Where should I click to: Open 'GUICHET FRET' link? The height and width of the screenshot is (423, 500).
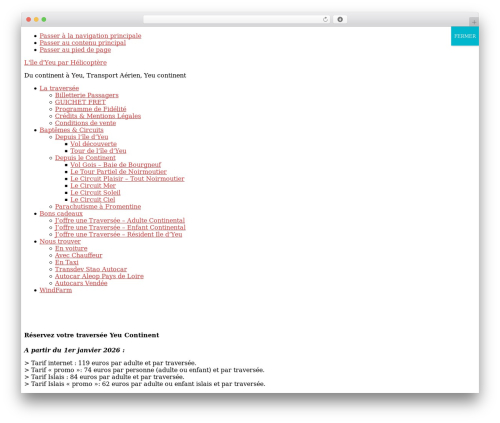click(x=80, y=102)
